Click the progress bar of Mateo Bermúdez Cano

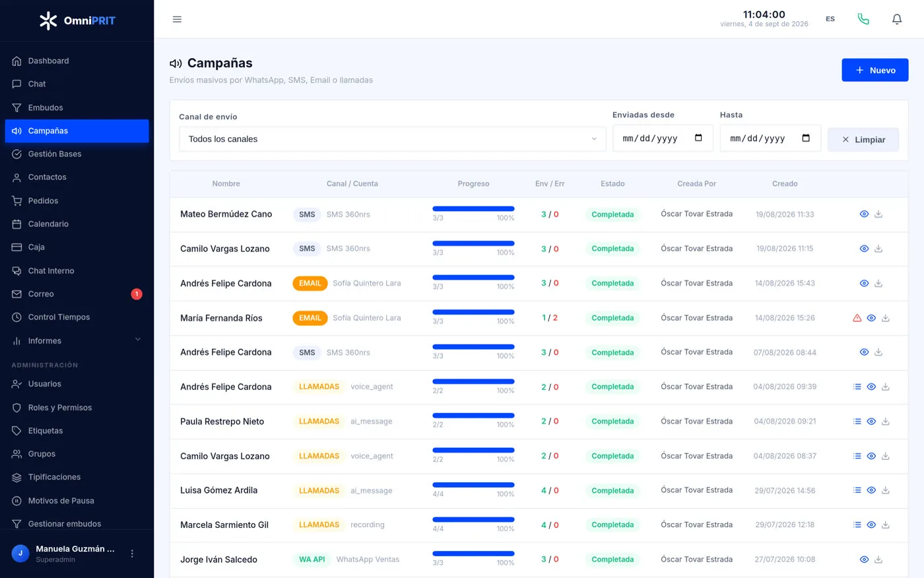pos(473,209)
